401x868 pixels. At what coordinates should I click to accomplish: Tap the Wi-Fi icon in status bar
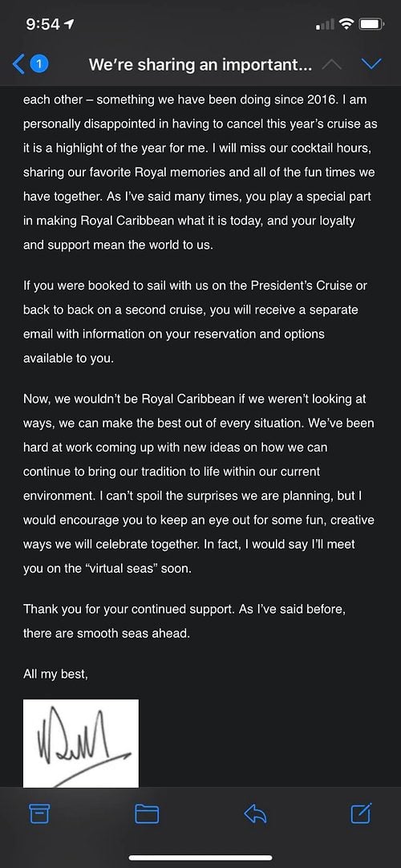point(346,24)
